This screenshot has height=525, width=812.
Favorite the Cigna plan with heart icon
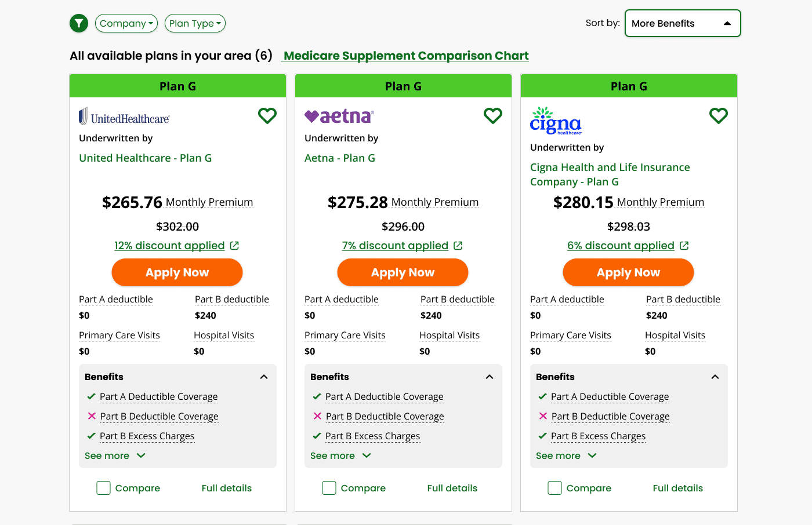coord(719,116)
